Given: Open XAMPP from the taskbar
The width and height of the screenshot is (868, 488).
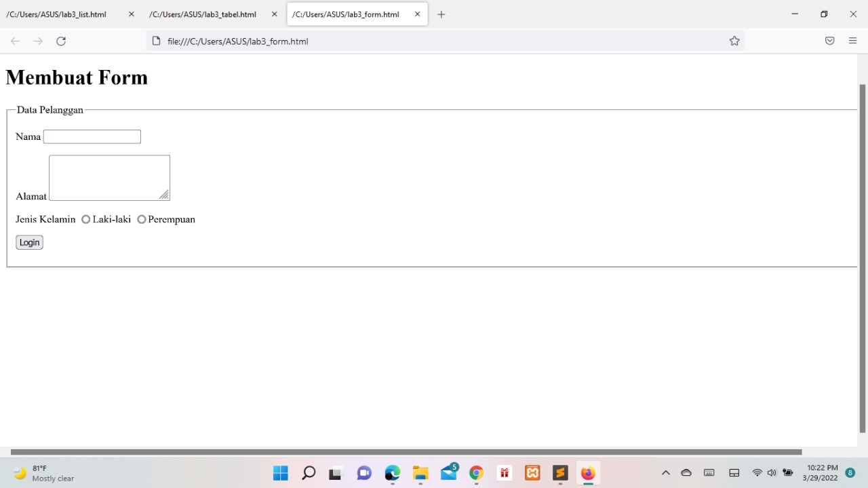Looking at the screenshot, I should click(x=532, y=473).
